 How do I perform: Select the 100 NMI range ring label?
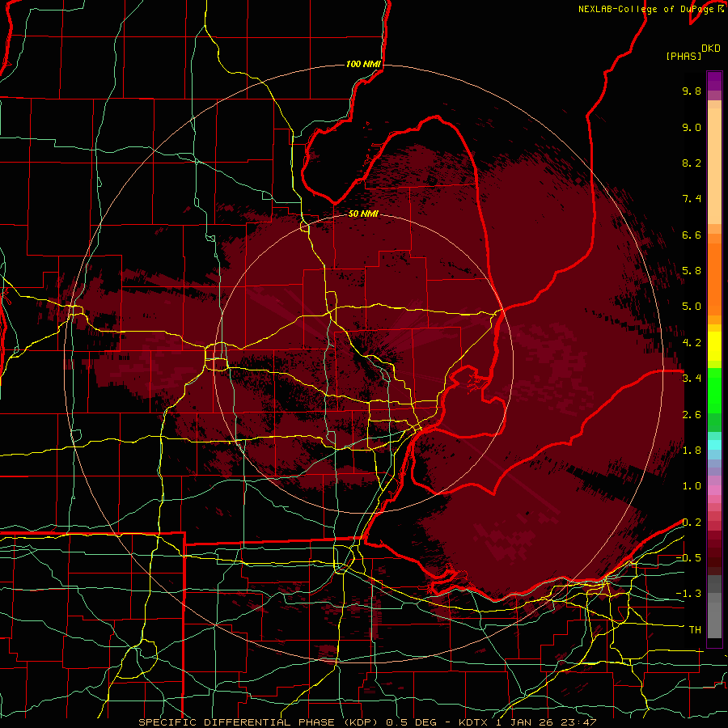363,64
